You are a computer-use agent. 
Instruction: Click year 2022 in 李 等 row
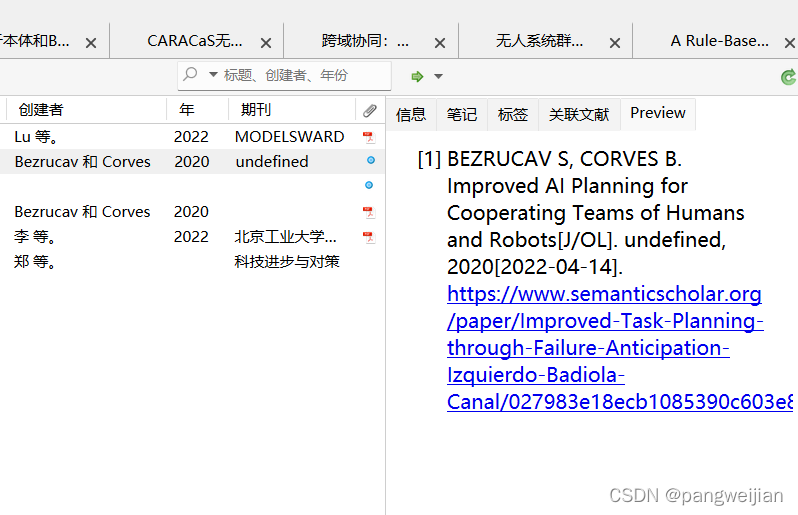pyautogui.click(x=191, y=237)
